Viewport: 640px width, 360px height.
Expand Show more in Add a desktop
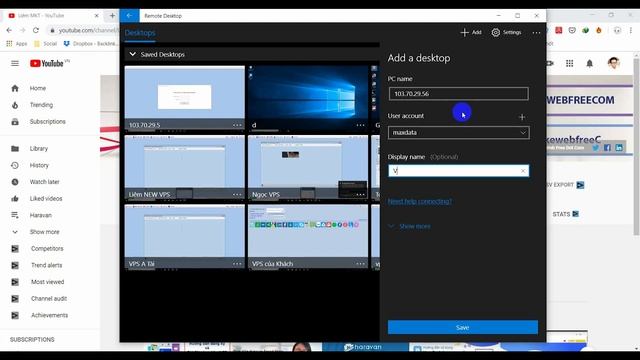point(409,226)
